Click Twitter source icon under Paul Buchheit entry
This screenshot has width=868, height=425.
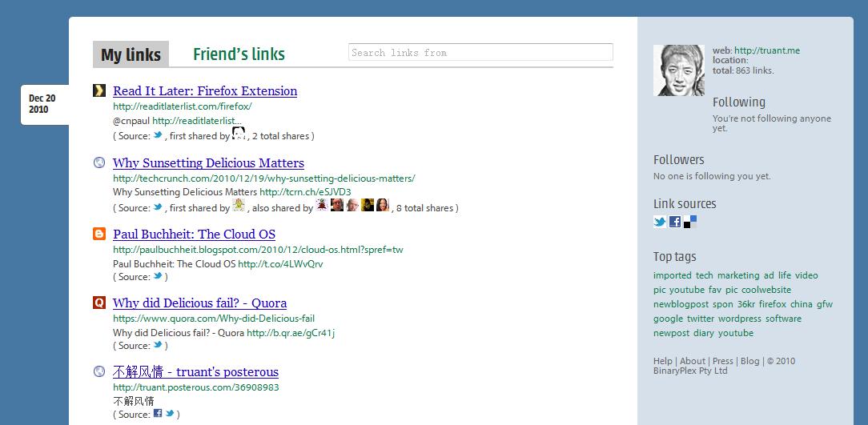pyautogui.click(x=158, y=275)
